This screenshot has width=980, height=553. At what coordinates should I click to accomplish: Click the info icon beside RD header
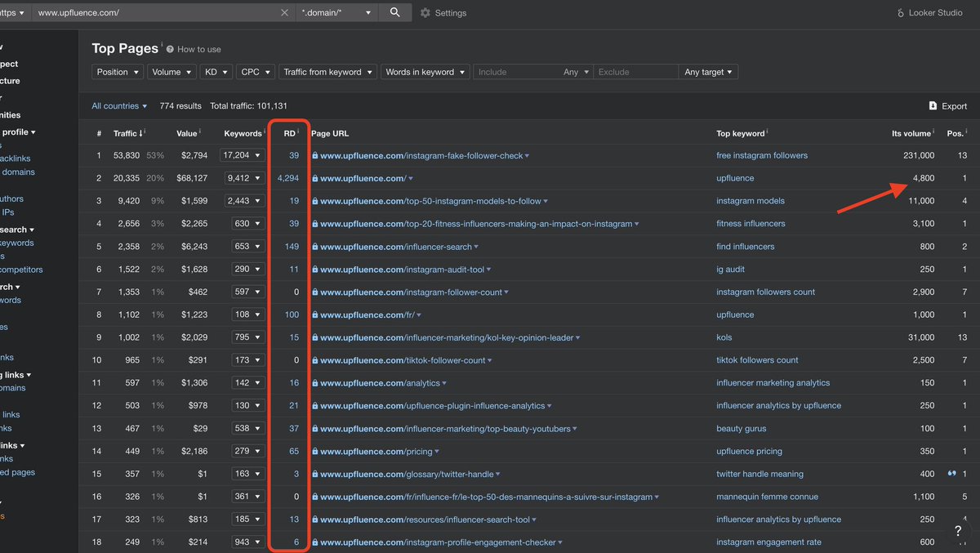point(298,132)
